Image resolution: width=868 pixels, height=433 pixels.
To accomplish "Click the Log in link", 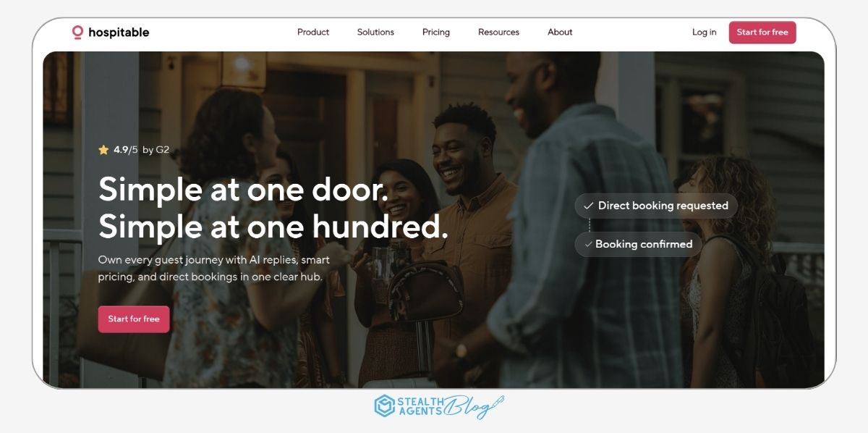I will [704, 32].
